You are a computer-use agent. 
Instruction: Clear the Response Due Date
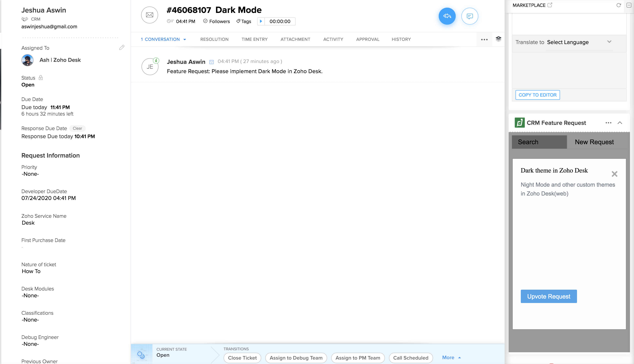[x=77, y=128]
